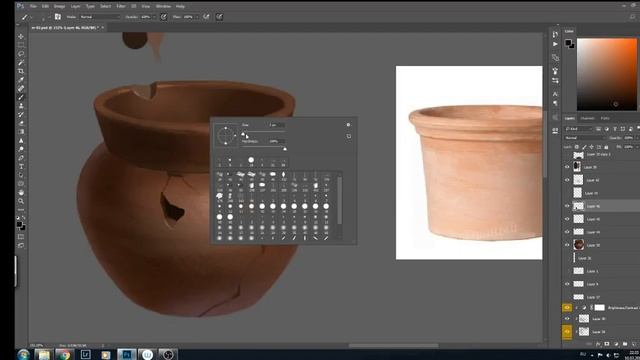Create new adjustment layer icon
The height and width of the screenshot is (360, 640).
point(616,344)
